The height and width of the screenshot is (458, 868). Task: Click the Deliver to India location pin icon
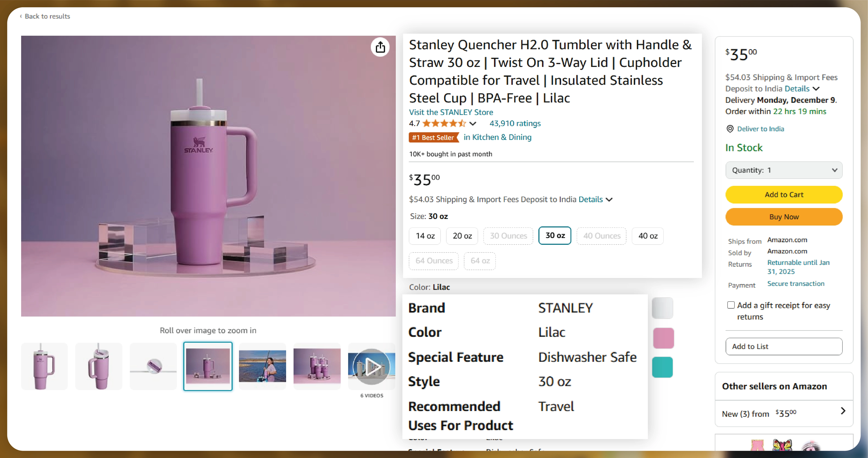pyautogui.click(x=730, y=129)
